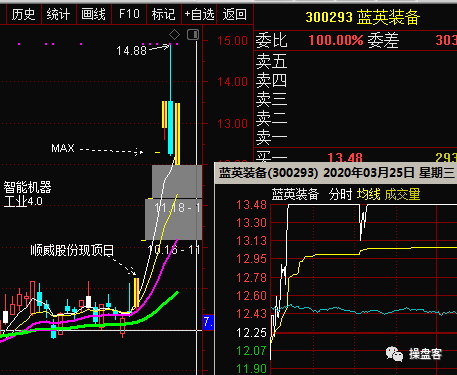457x375 pixels.
Task: Select the 画线 drawing tool
Action: click(x=94, y=14)
